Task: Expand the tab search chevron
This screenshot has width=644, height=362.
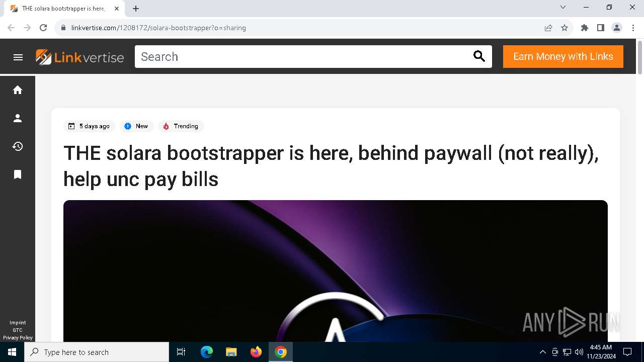Action: [563, 7]
